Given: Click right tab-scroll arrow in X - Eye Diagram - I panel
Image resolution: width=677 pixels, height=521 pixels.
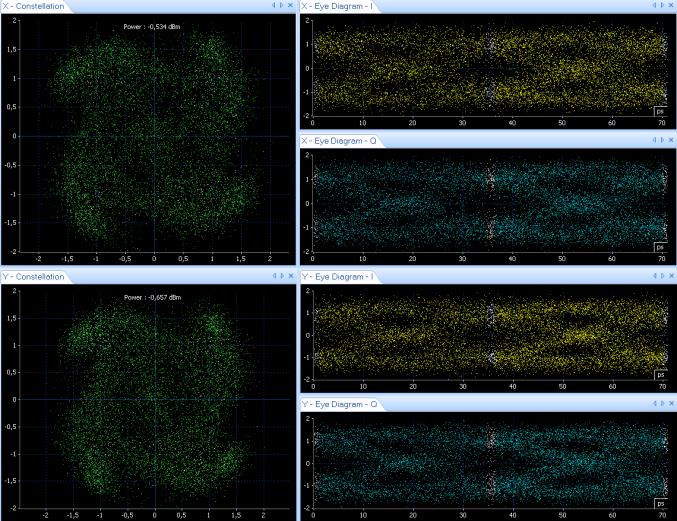Looking at the screenshot, I should [663, 5].
